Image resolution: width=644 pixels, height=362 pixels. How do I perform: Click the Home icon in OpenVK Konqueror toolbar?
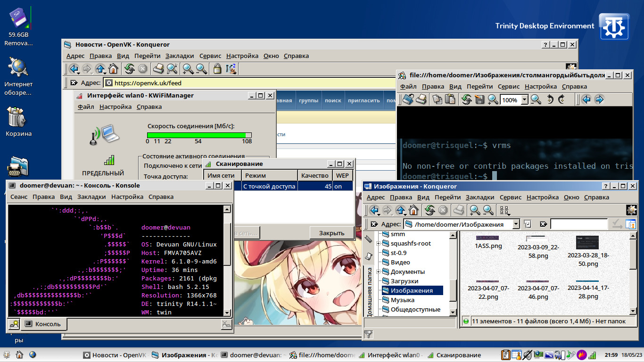[113, 69]
